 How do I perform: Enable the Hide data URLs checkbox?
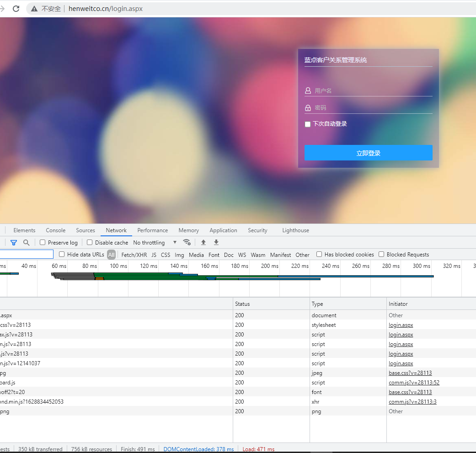(62, 255)
